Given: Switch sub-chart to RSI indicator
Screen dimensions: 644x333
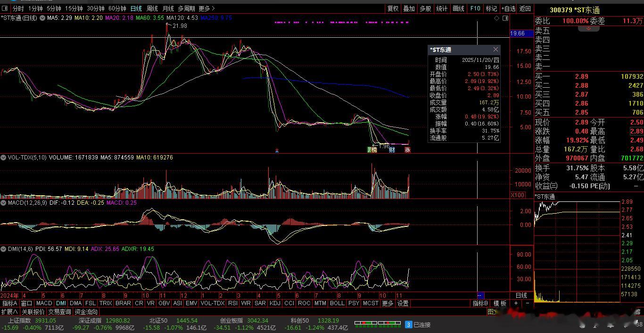Looking at the screenshot, I should (x=233, y=303).
